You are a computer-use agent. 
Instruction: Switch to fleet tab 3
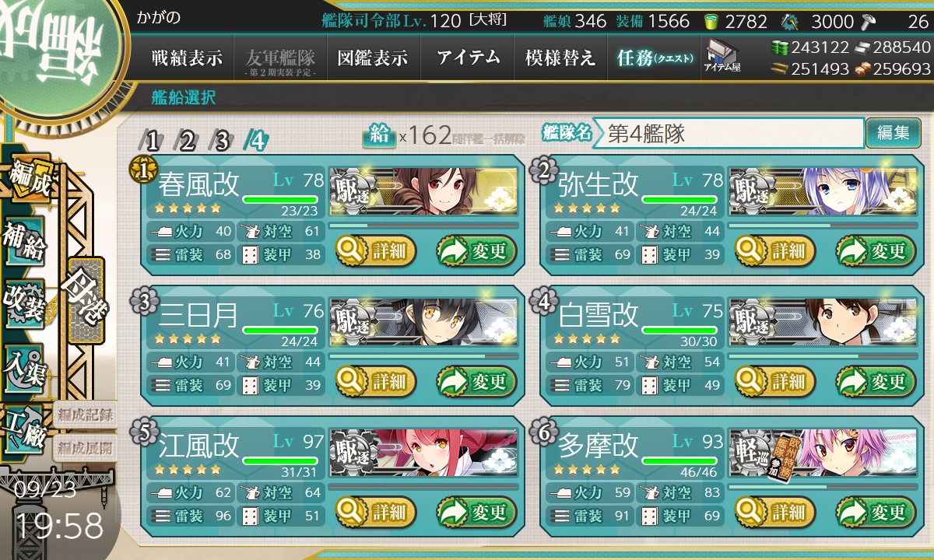coord(222,141)
